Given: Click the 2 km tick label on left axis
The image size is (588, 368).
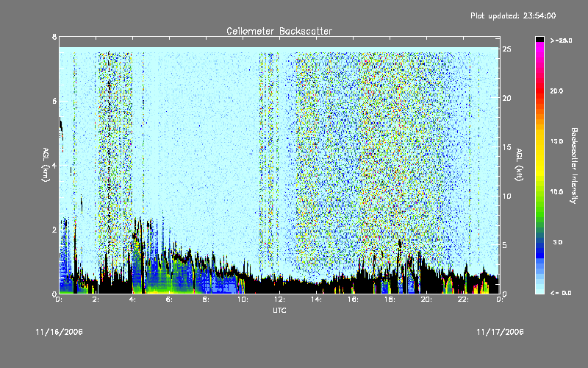Looking at the screenshot, I should (54, 230).
